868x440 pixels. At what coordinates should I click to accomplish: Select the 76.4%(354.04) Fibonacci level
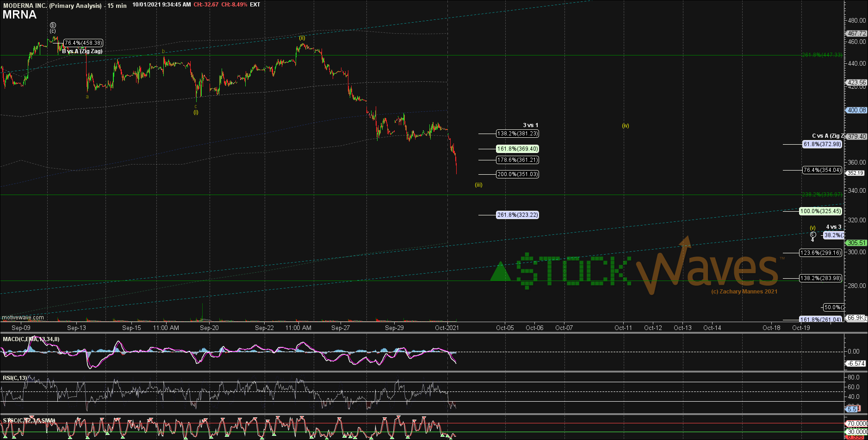click(x=822, y=170)
